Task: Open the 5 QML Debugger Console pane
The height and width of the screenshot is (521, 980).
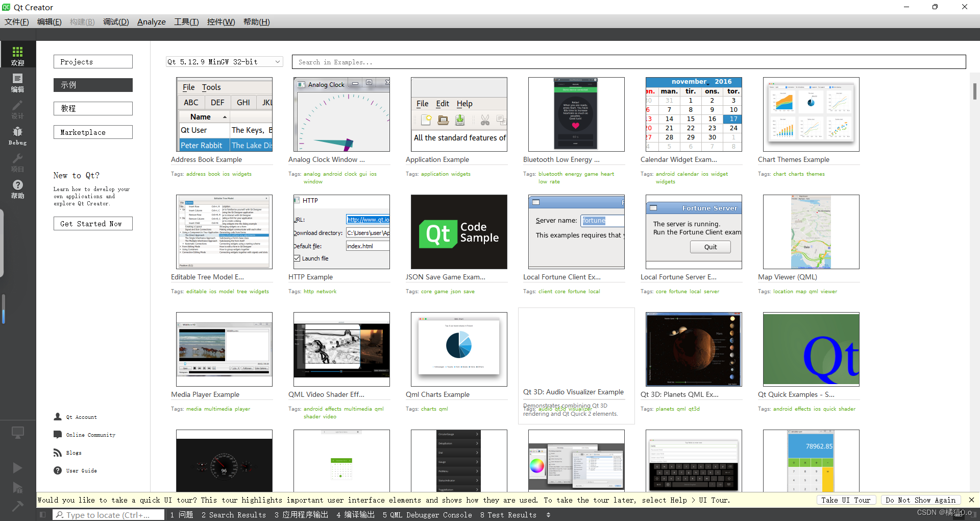Action: [x=427, y=515]
